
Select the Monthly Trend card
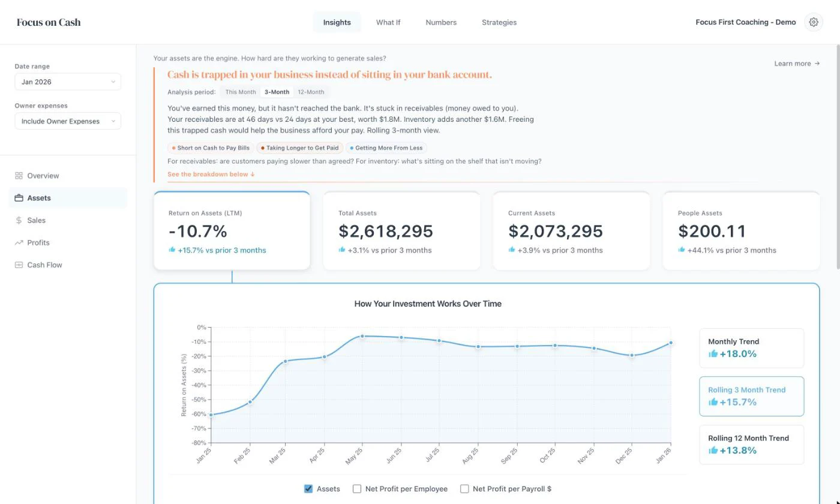(x=751, y=348)
